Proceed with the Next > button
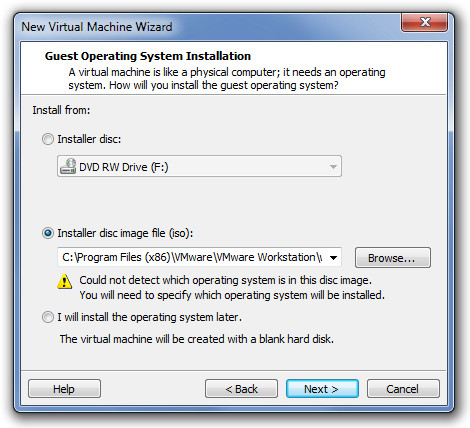The image size is (470, 428). pyautogui.click(x=322, y=389)
